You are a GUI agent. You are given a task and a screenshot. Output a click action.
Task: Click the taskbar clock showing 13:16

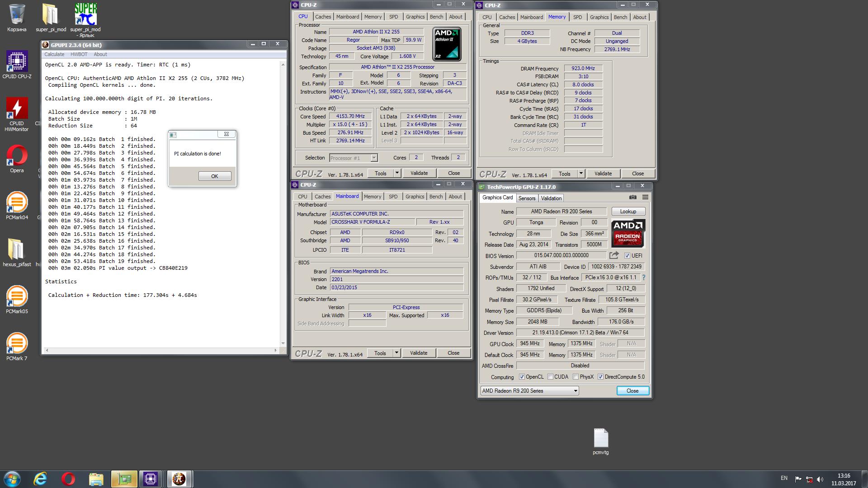pos(844,476)
